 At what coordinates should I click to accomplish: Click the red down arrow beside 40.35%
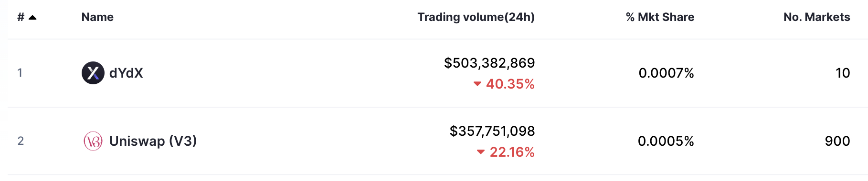[477, 84]
